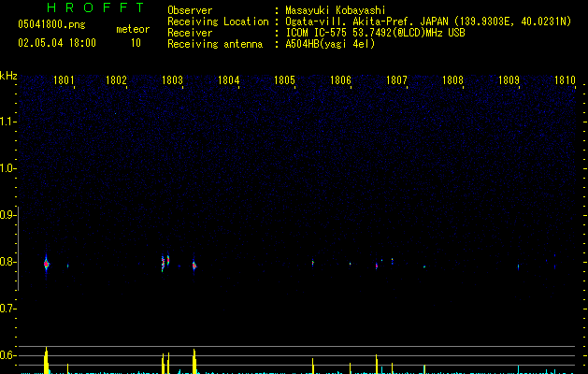Click the 1.0 kHz axis label
Image resolution: width=588 pixels, height=374 pixels.
(7, 168)
